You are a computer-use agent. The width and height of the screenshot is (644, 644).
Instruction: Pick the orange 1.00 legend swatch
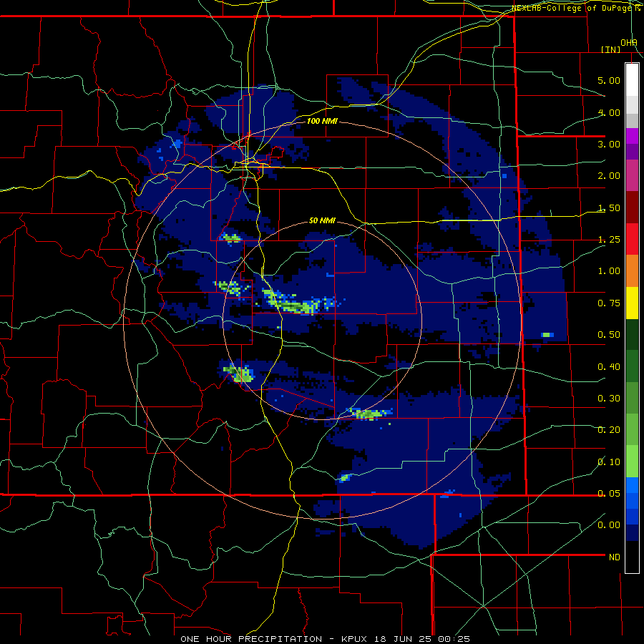[632, 270]
